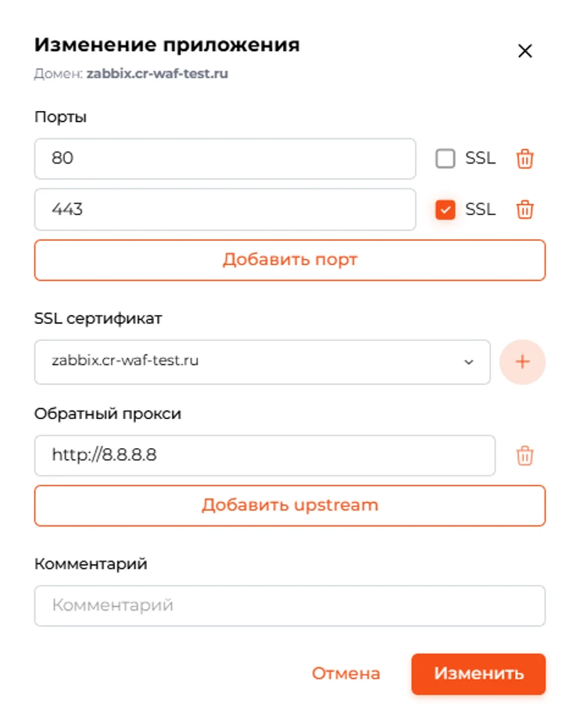
Task: Add new SSL certificate with plus icon
Action: [522, 362]
